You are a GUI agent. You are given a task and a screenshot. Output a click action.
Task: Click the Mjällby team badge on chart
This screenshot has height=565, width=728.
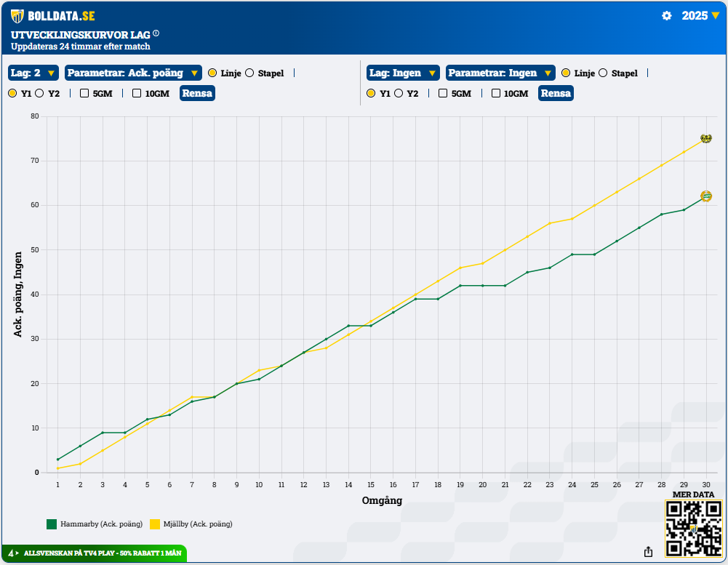point(705,138)
